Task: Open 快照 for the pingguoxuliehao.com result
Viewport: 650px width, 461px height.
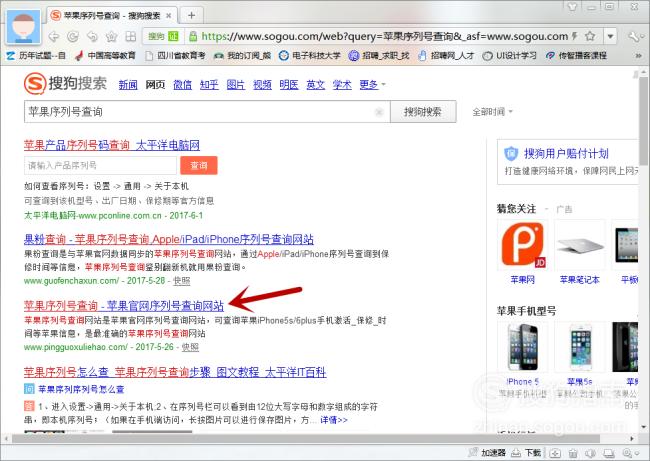Action: click(190, 347)
